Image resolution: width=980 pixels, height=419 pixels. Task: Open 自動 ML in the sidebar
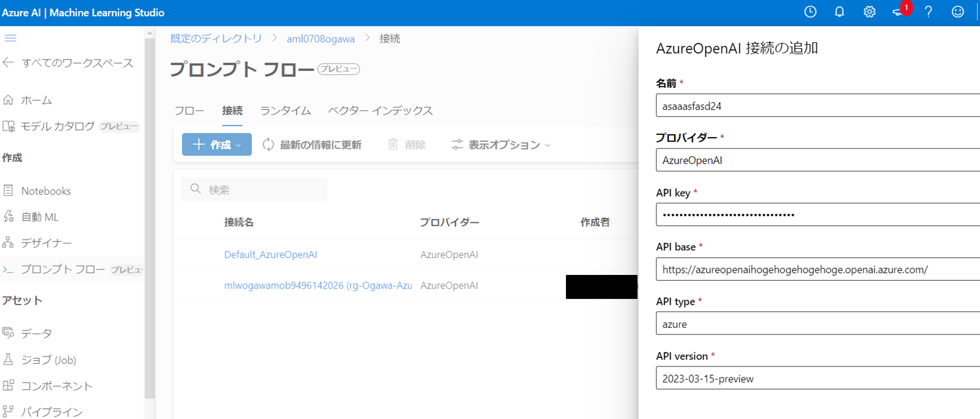coord(40,217)
